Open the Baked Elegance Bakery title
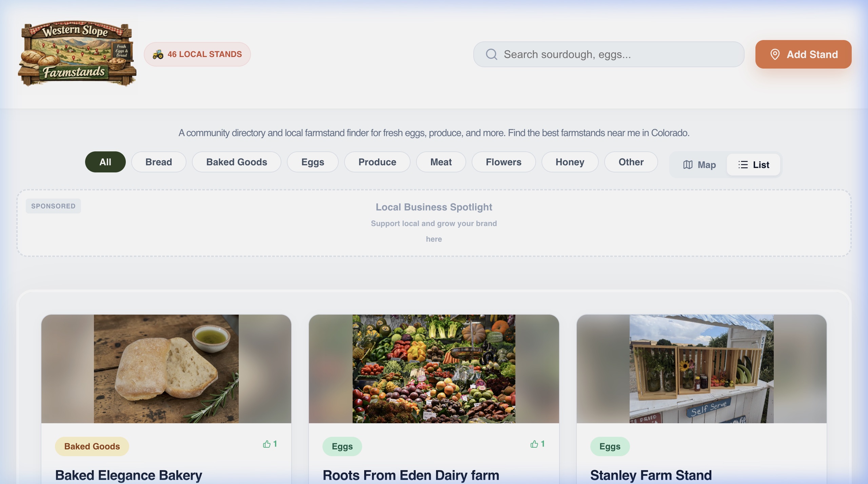The height and width of the screenshot is (484, 868). (129, 475)
